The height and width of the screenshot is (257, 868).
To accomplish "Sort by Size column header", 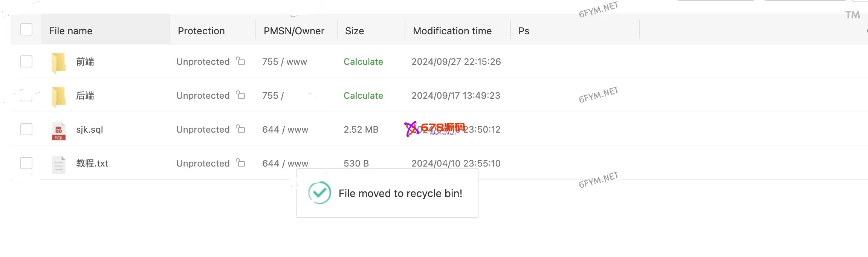I will pos(355,31).
